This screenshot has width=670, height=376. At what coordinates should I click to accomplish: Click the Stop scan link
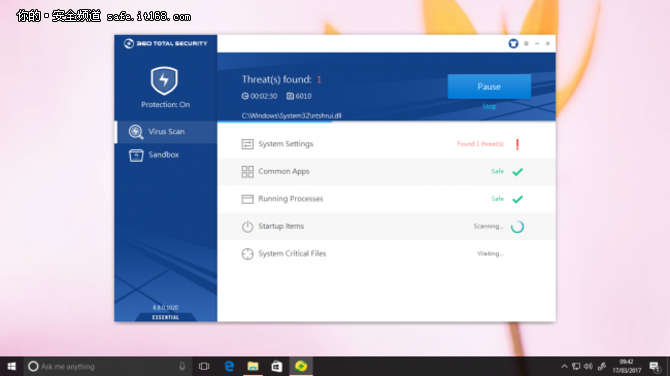(x=489, y=106)
